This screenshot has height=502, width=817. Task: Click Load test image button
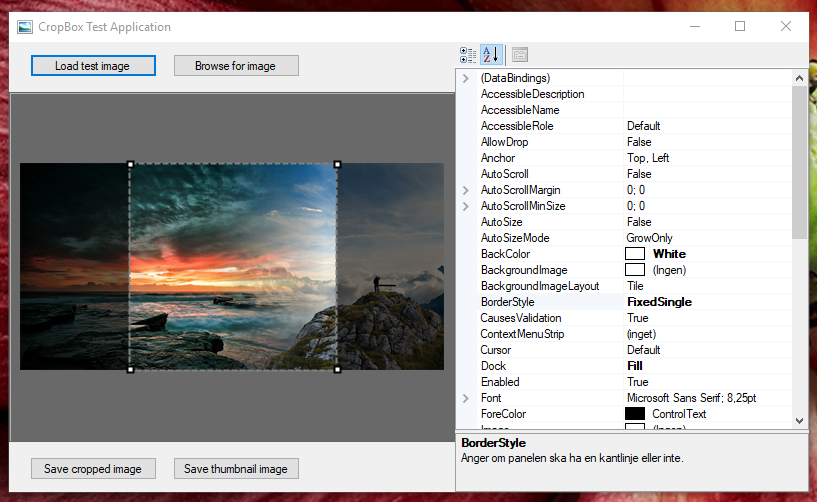click(x=93, y=66)
